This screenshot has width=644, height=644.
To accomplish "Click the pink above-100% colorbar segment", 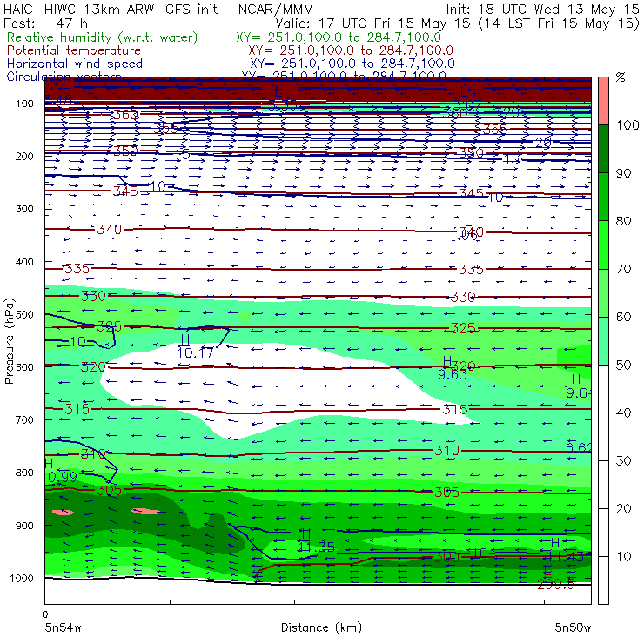I will [603, 101].
